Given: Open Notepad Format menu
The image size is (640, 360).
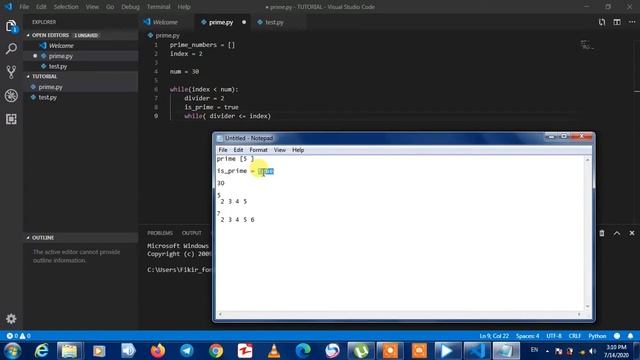Looking at the screenshot, I should (x=258, y=150).
